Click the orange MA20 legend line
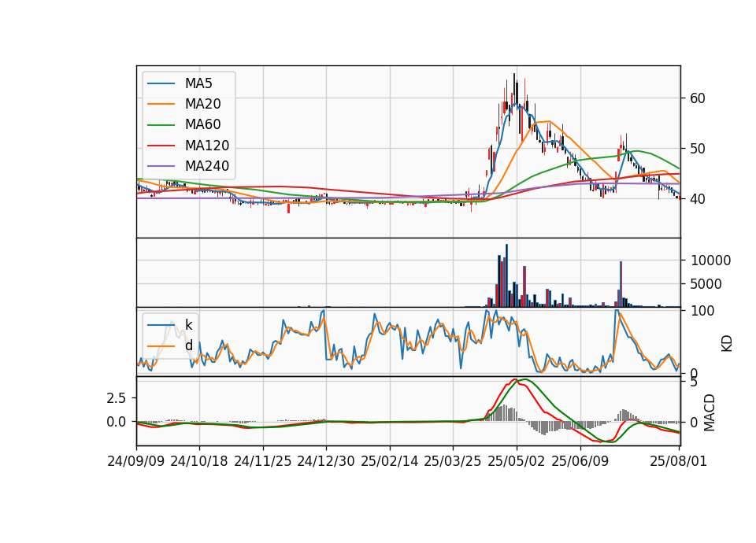 (161, 104)
